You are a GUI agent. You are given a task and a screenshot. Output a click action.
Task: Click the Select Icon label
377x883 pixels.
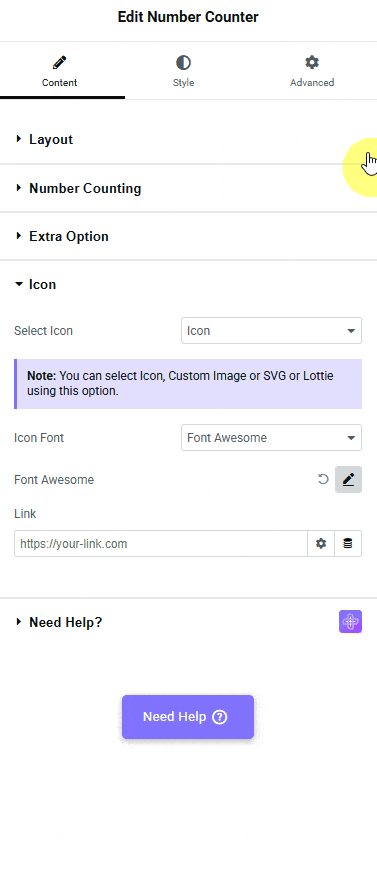point(43,331)
